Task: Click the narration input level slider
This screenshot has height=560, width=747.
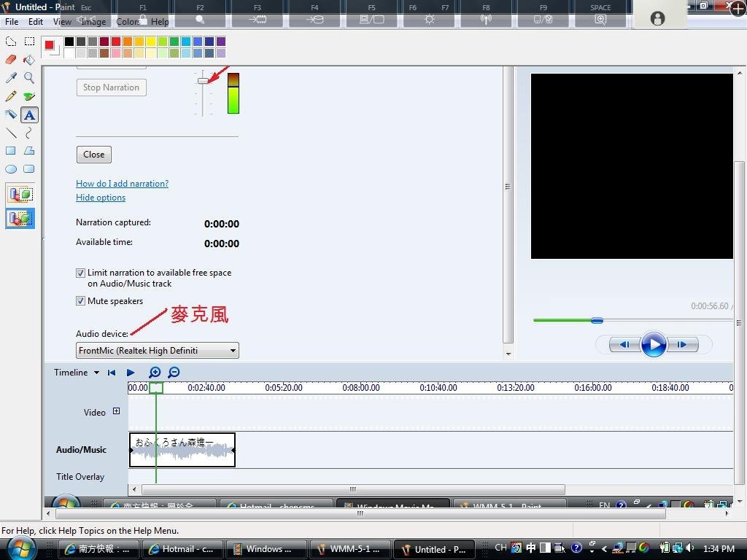Action: click(x=203, y=81)
